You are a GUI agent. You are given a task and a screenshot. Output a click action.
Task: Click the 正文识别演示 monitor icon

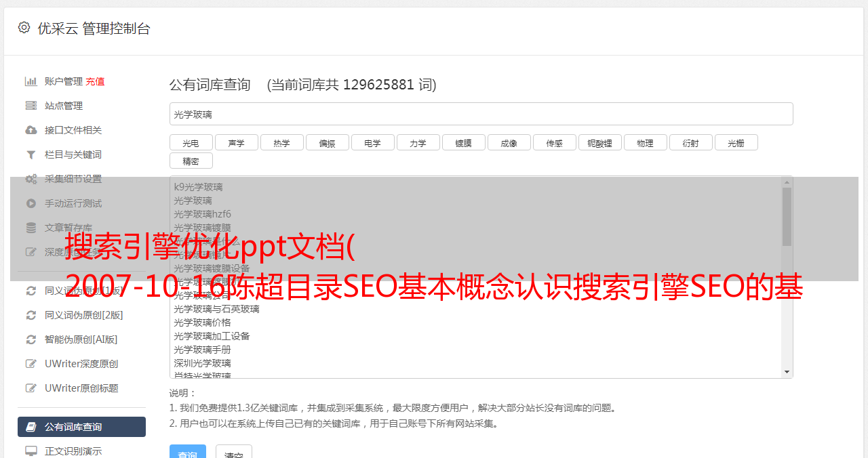[x=31, y=451]
